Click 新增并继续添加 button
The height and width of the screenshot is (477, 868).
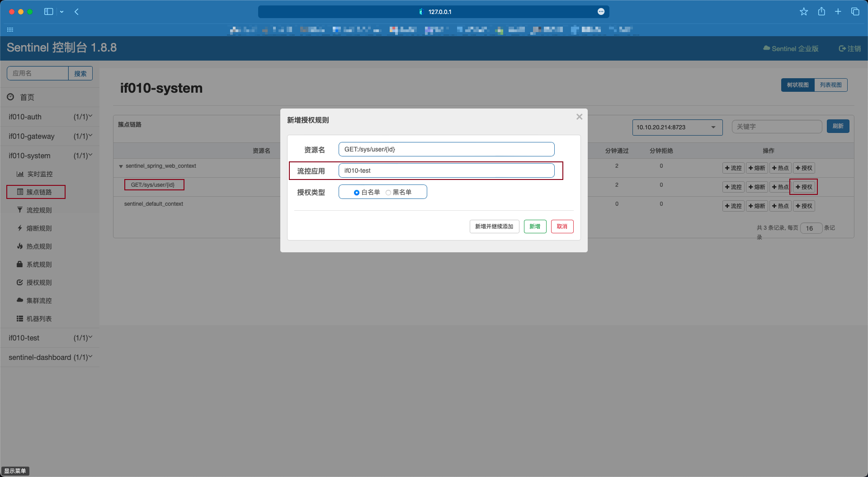coord(494,227)
